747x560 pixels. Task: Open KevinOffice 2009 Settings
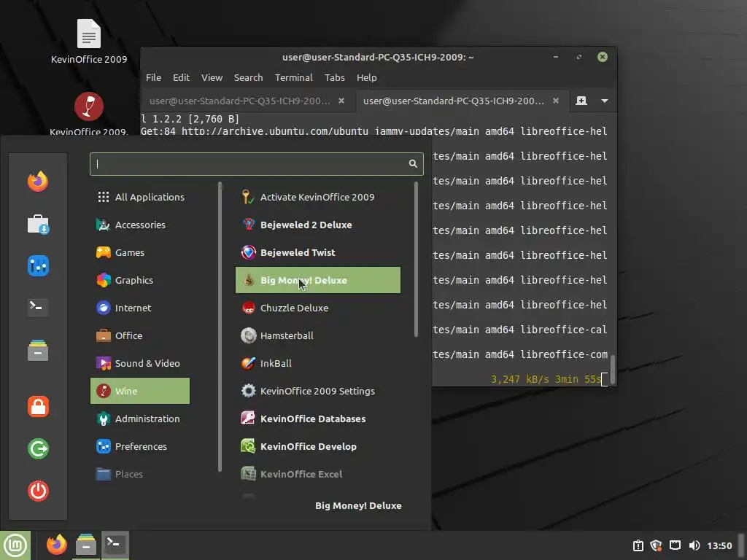[318, 391]
